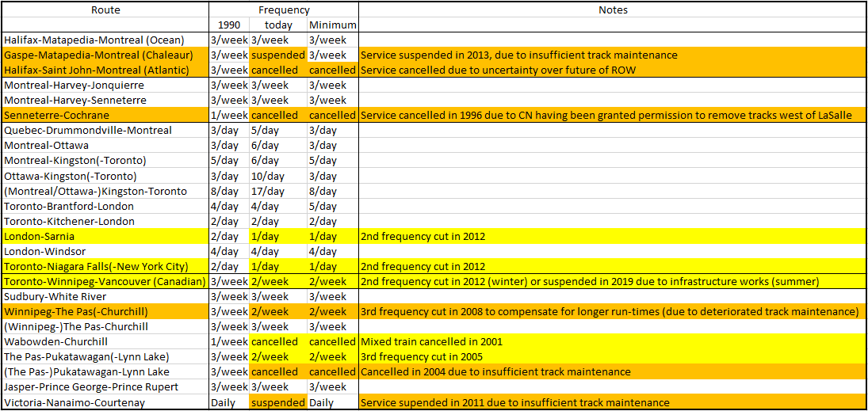Select the Toronto-Winnipeg-Vancouver (Canadian) route cell

(105, 281)
